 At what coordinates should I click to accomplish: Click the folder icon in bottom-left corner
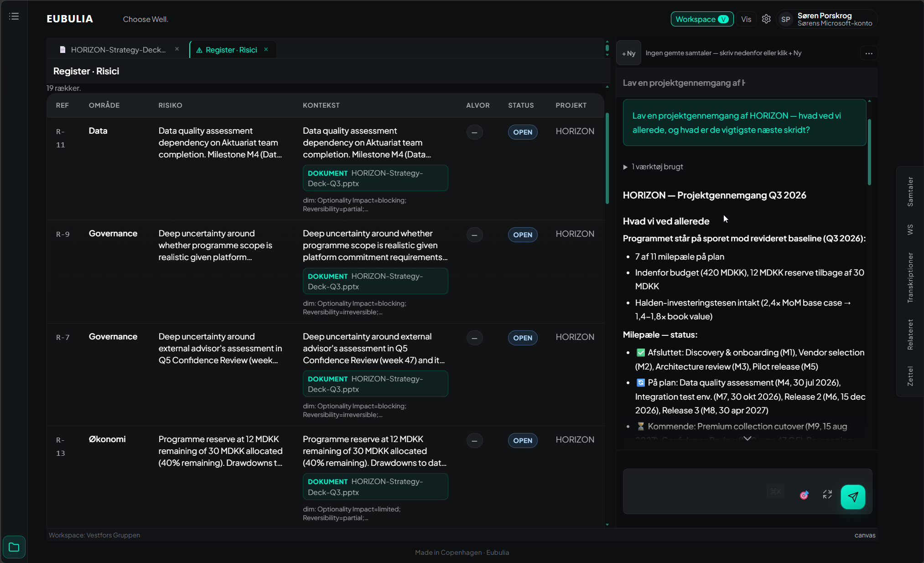click(14, 547)
